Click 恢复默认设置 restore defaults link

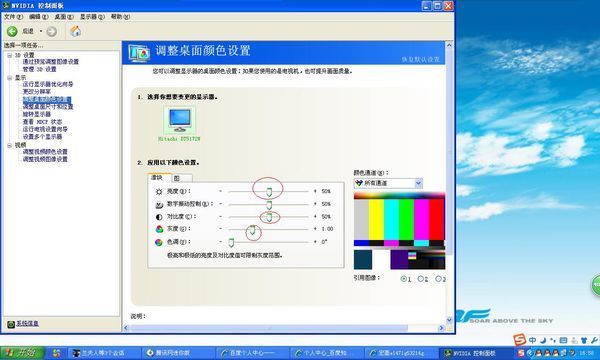coord(421,59)
